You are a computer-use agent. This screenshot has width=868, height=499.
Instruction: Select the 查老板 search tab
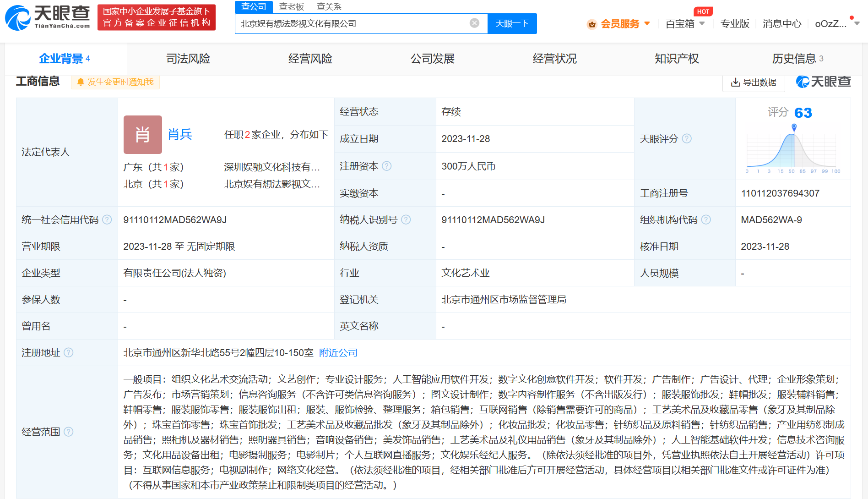coord(292,7)
